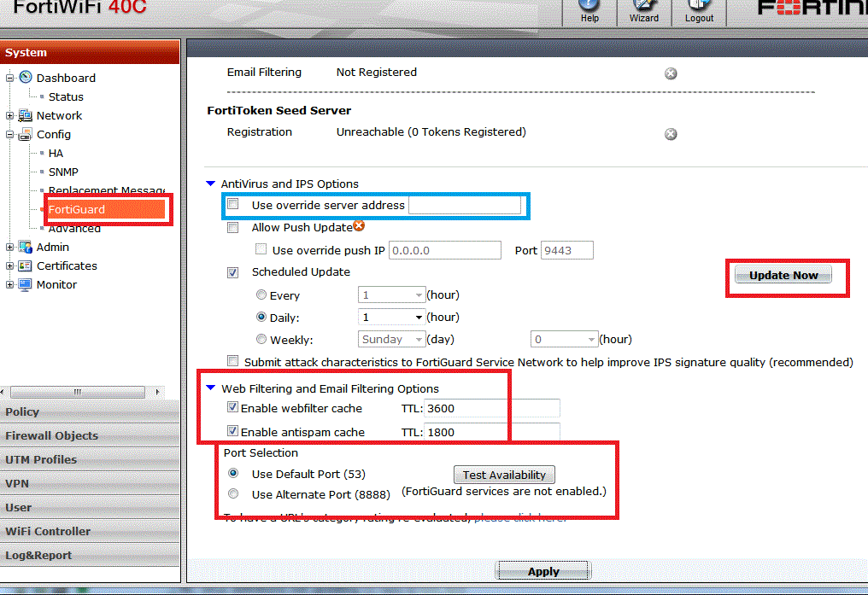
Task: Select the Daily update radio button
Action: point(261,317)
